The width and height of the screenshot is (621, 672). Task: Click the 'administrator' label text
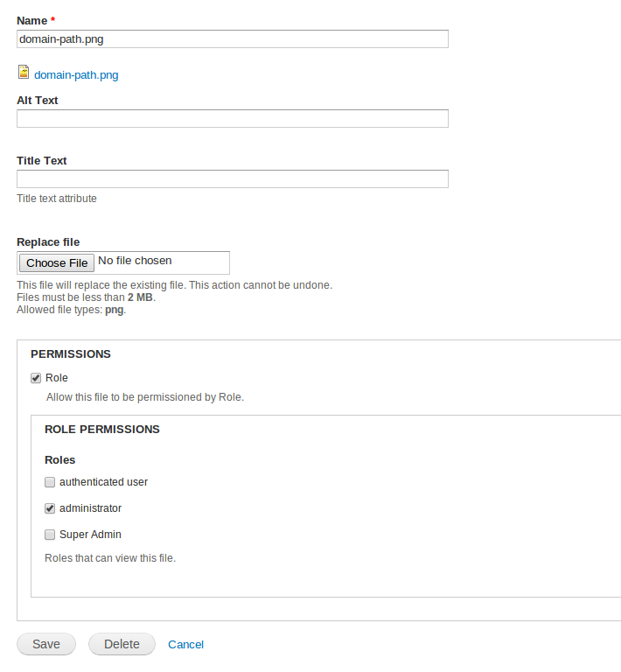point(90,508)
